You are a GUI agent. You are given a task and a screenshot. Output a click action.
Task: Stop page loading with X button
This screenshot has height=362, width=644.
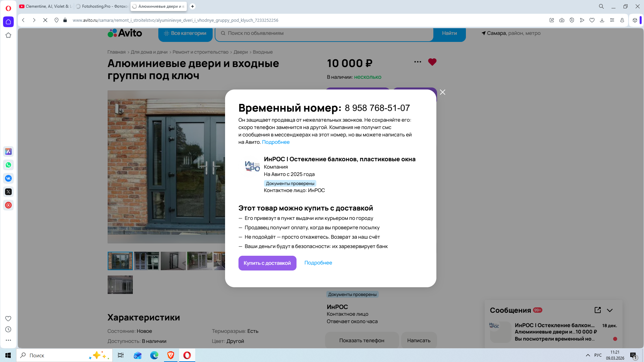(x=45, y=20)
